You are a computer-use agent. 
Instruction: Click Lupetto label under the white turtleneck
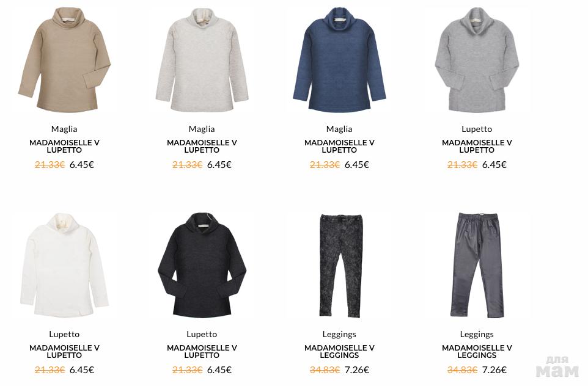click(x=64, y=334)
